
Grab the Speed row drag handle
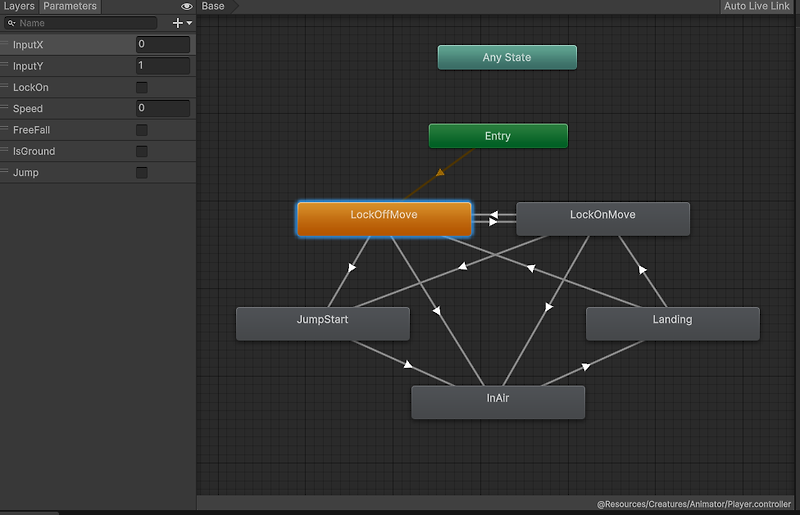coord(5,108)
